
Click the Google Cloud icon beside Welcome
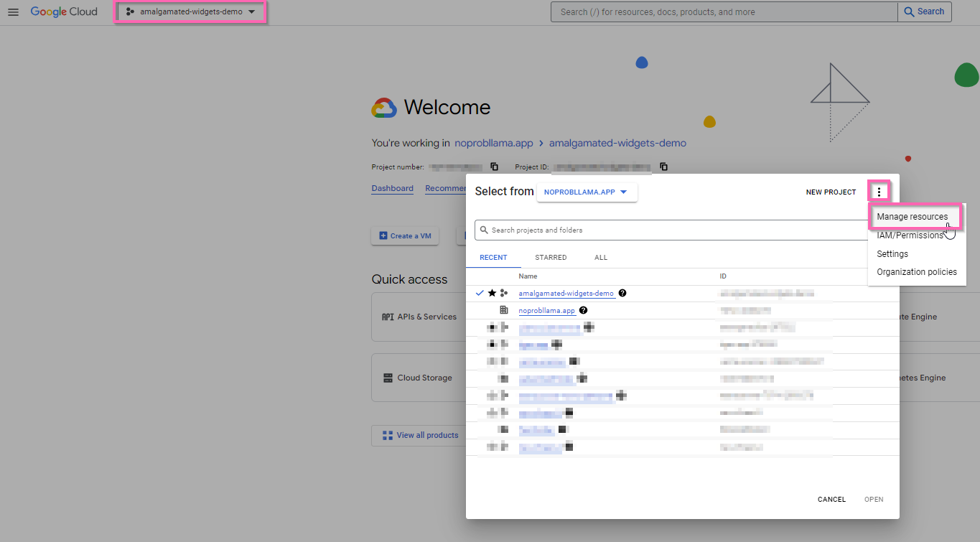point(384,108)
